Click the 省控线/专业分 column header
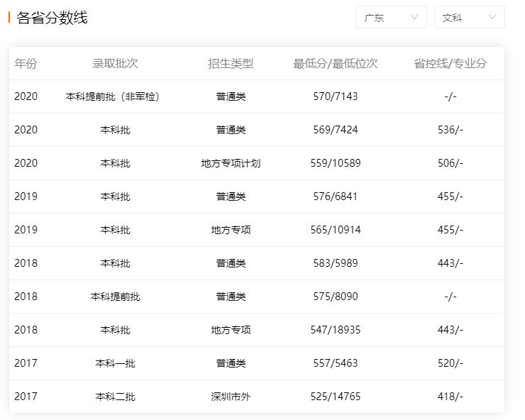Viewport: 525px width, 420px height. click(x=451, y=64)
